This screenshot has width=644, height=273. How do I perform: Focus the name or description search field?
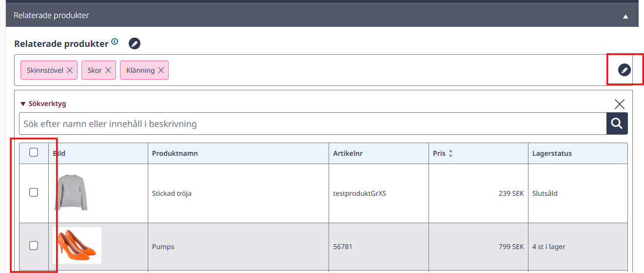312,124
